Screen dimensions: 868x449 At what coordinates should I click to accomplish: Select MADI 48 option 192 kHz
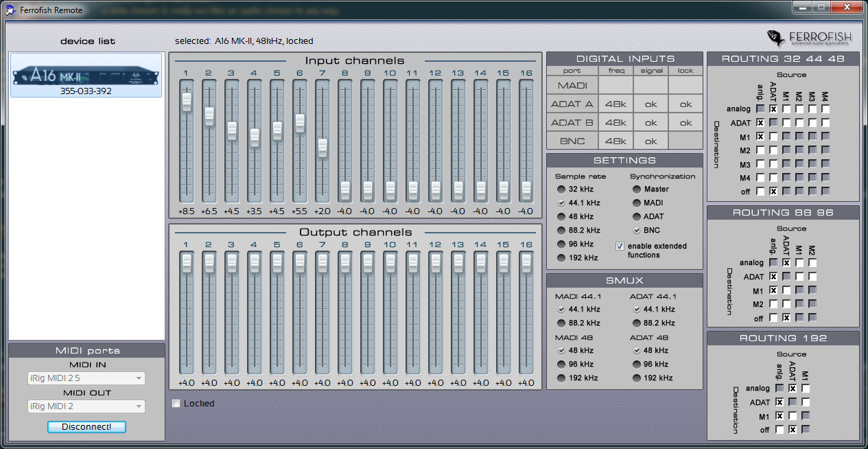561,378
